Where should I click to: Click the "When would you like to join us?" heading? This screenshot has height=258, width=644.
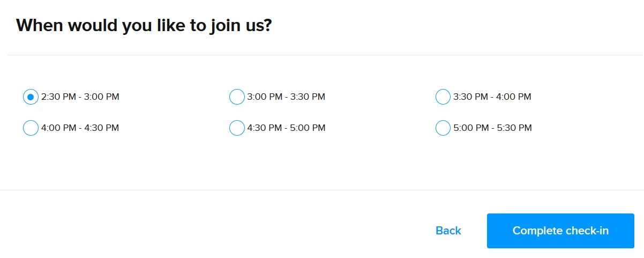[144, 25]
